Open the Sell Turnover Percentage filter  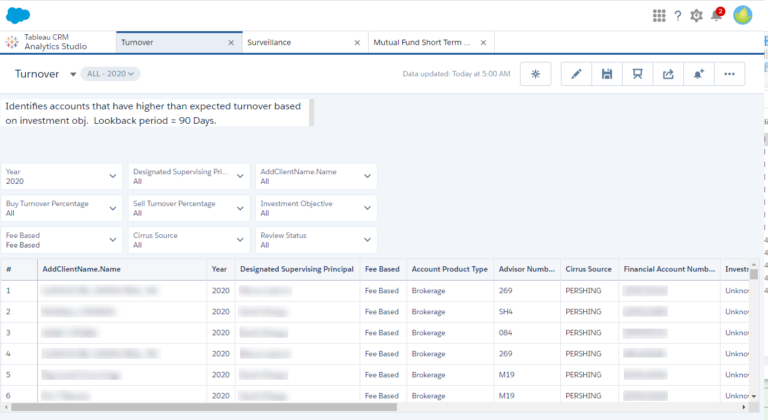[189, 208]
